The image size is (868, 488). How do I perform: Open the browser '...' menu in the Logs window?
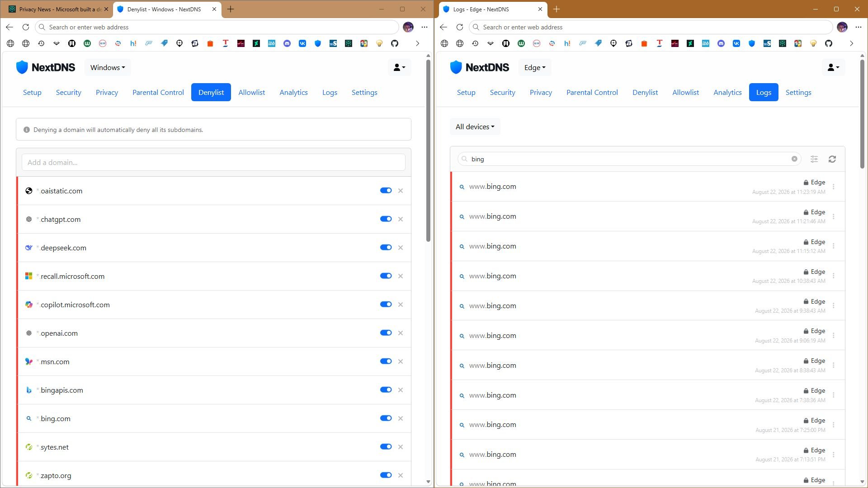859,27
